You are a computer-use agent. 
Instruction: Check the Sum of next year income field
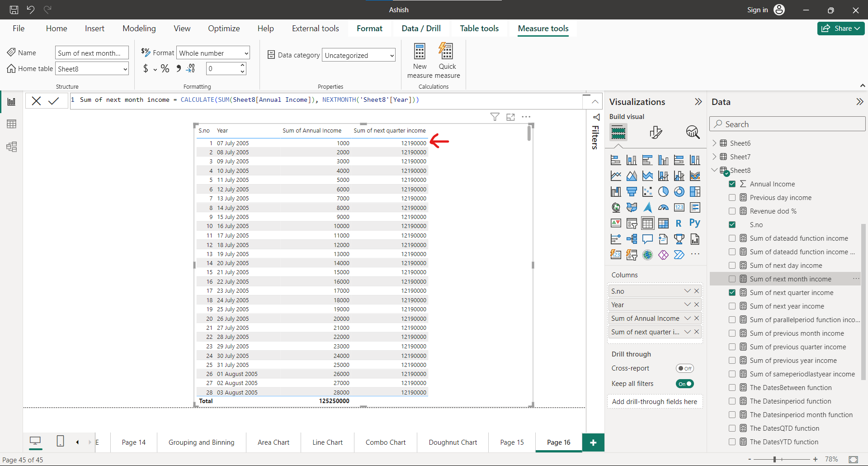(731, 306)
